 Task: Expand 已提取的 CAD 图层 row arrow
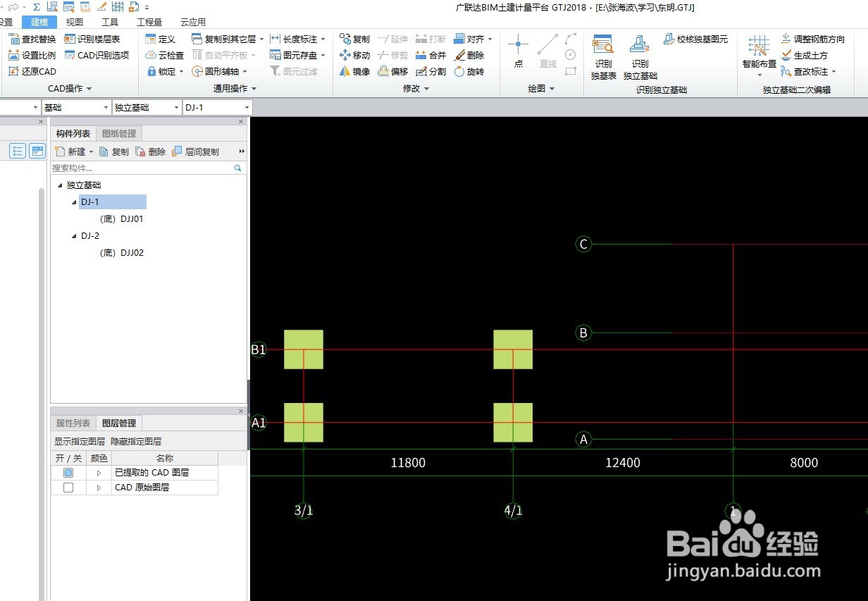coord(99,473)
